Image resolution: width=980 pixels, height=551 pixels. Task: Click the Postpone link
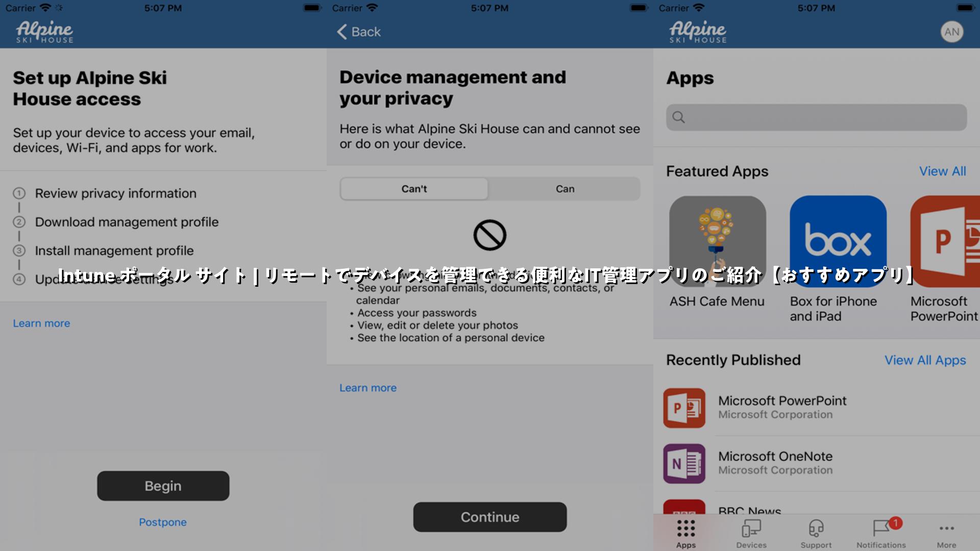coord(163,522)
